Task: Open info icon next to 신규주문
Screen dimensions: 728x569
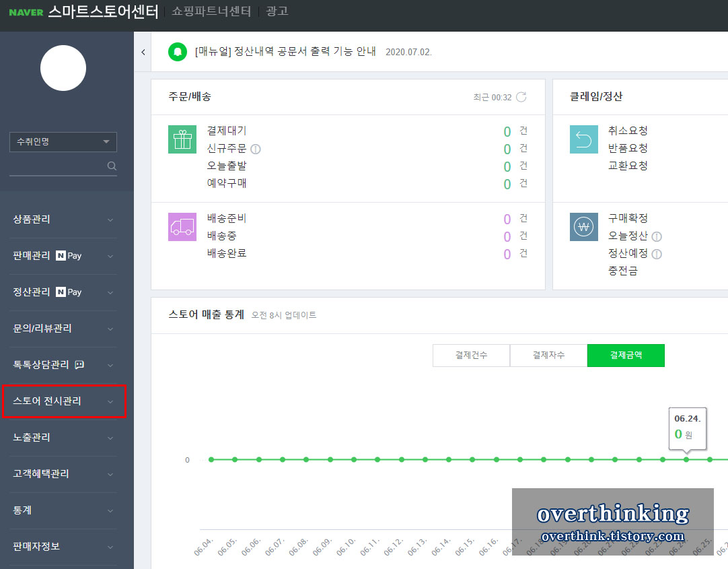Action: coord(256,149)
